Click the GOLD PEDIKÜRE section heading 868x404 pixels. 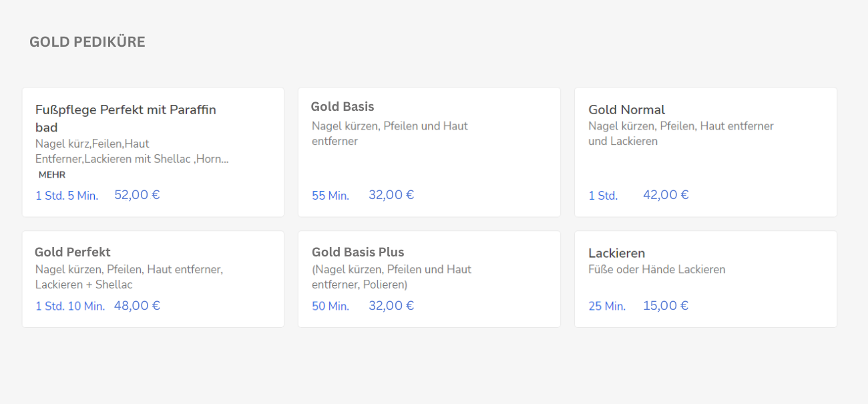click(87, 42)
